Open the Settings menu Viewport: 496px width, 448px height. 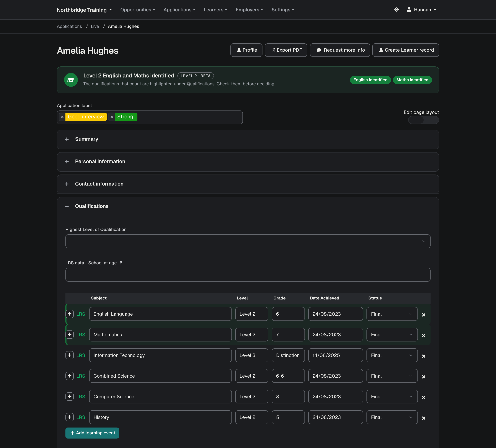pos(283,10)
